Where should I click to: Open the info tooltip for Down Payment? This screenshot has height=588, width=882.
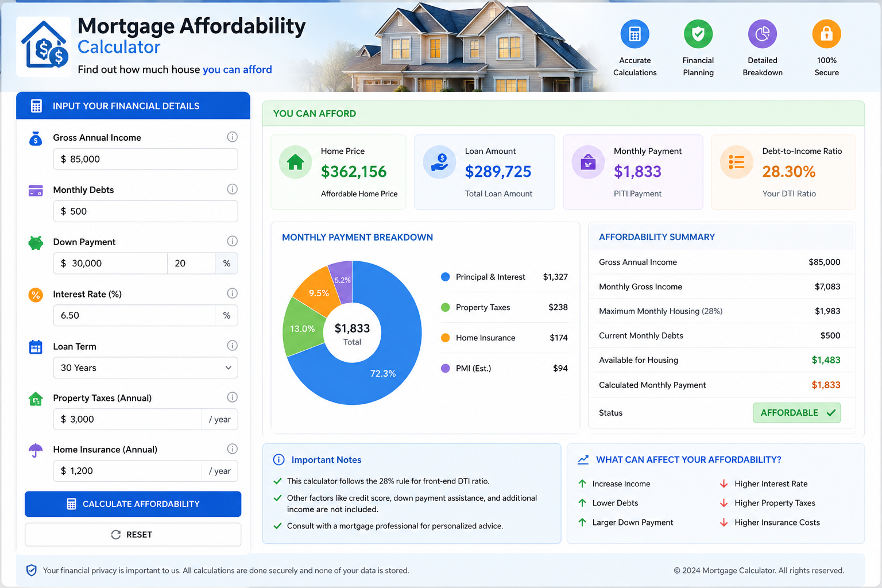tap(232, 241)
